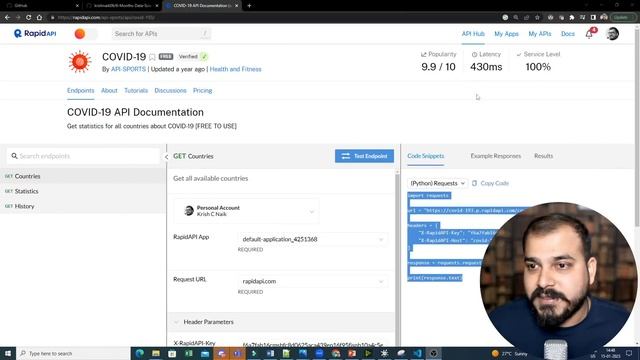
Task: Go forward in the browser
Action: click(18, 18)
